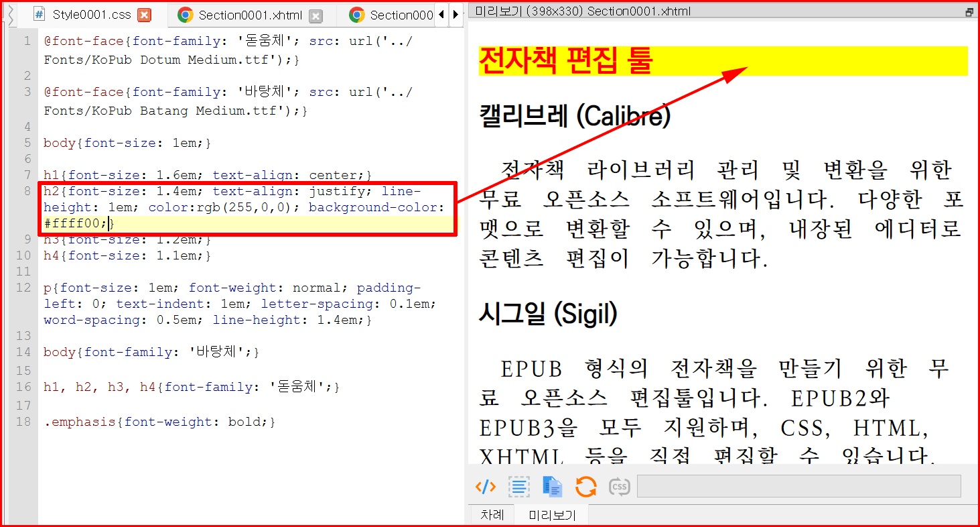Screen dimensions: 980x527
Task: Click the 시그일 (Sigil) heading
Action: pos(548,314)
